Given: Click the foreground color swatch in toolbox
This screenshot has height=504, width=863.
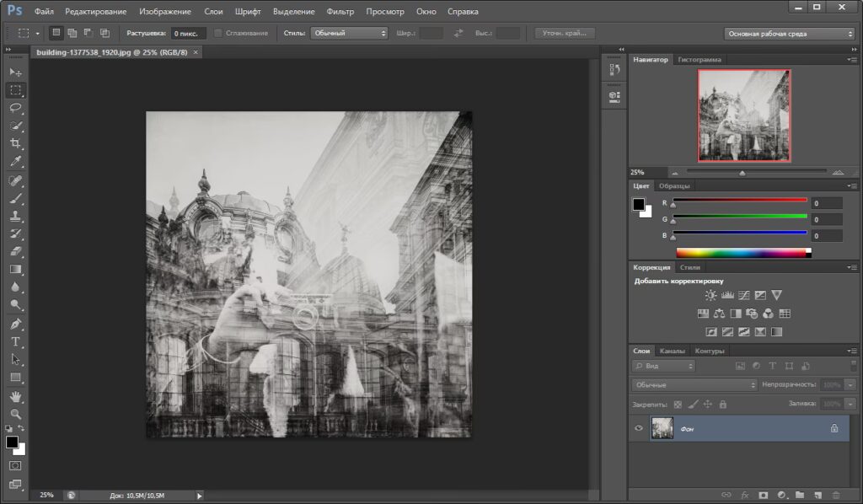Looking at the screenshot, I should click(x=12, y=442).
